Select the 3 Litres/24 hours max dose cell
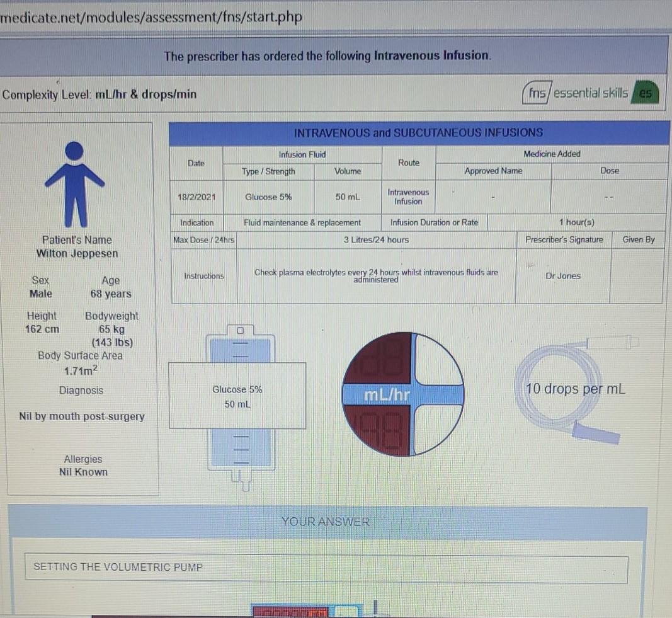 376,239
